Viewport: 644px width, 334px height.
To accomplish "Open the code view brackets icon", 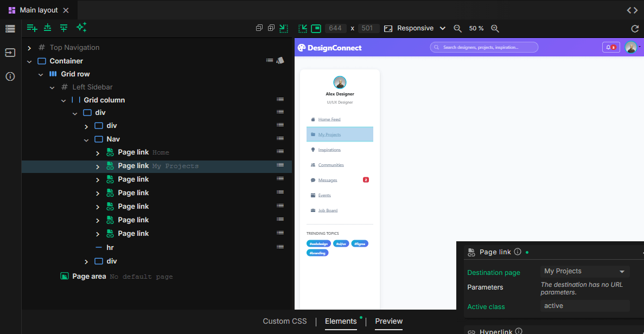I will pos(632,10).
